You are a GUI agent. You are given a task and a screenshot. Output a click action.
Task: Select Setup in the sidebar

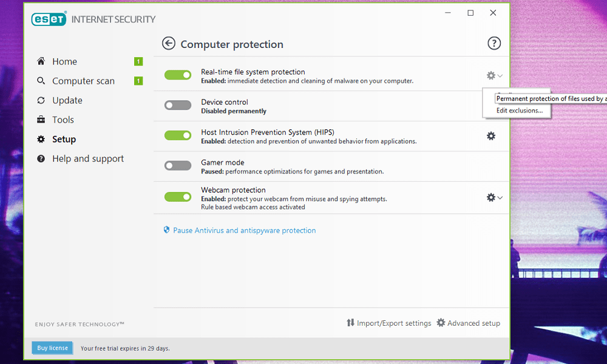coord(64,140)
